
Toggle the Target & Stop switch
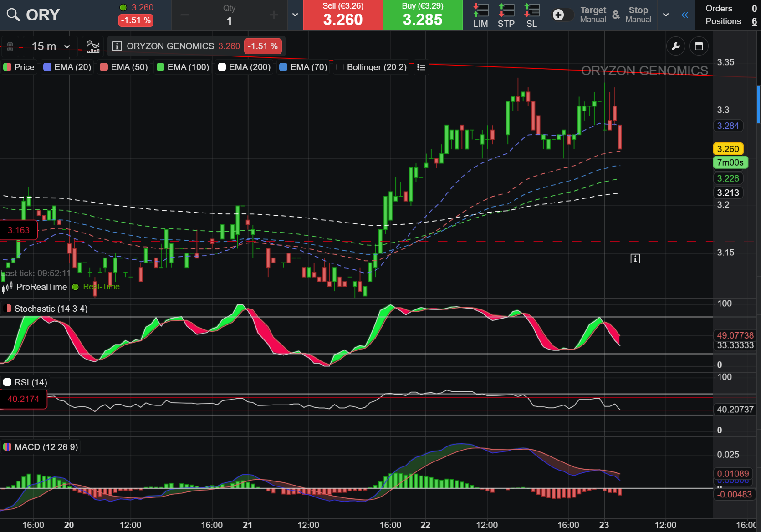pyautogui.click(x=563, y=15)
